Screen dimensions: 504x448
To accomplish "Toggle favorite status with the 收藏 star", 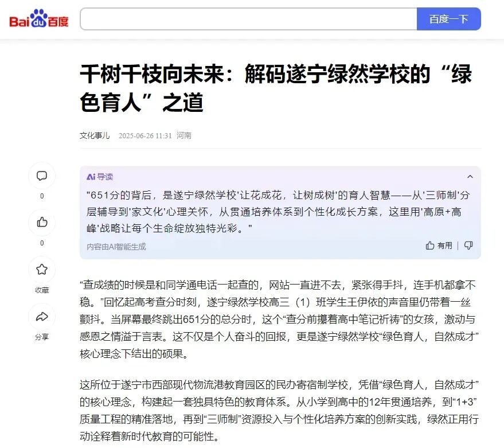I will pyautogui.click(x=41, y=270).
